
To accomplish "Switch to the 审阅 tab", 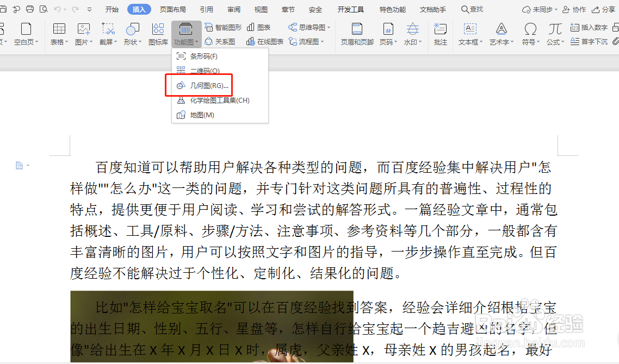I will pos(234,9).
